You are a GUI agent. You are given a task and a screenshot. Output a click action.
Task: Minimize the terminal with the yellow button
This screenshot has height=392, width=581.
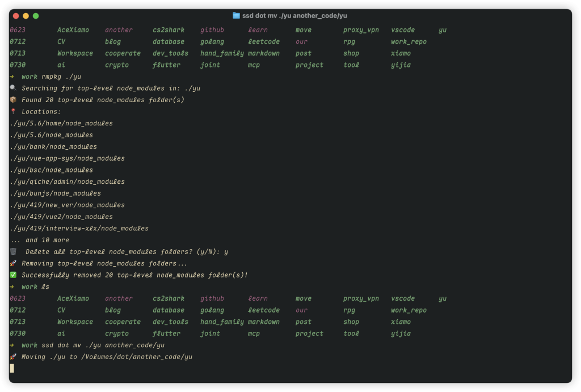pyautogui.click(x=26, y=16)
